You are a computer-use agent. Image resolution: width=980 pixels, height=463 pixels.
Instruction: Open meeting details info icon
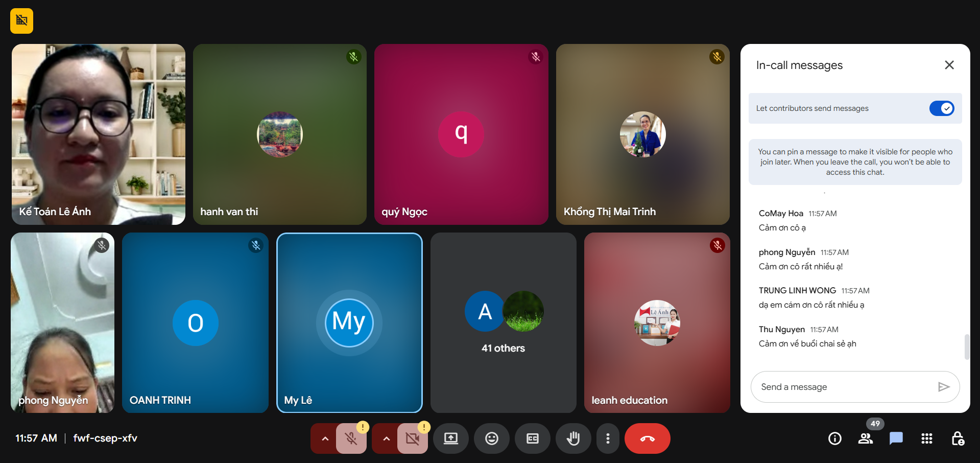pyautogui.click(x=834, y=438)
